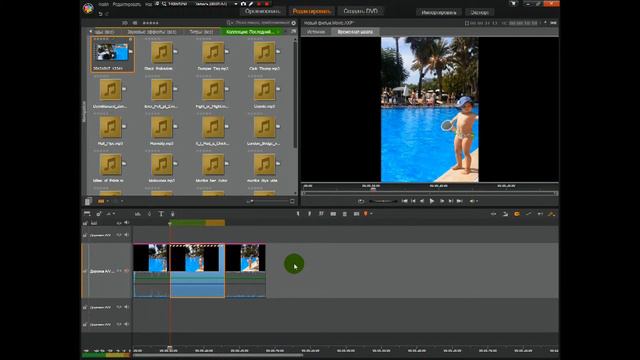Undo the last edit

tap(100, 14)
